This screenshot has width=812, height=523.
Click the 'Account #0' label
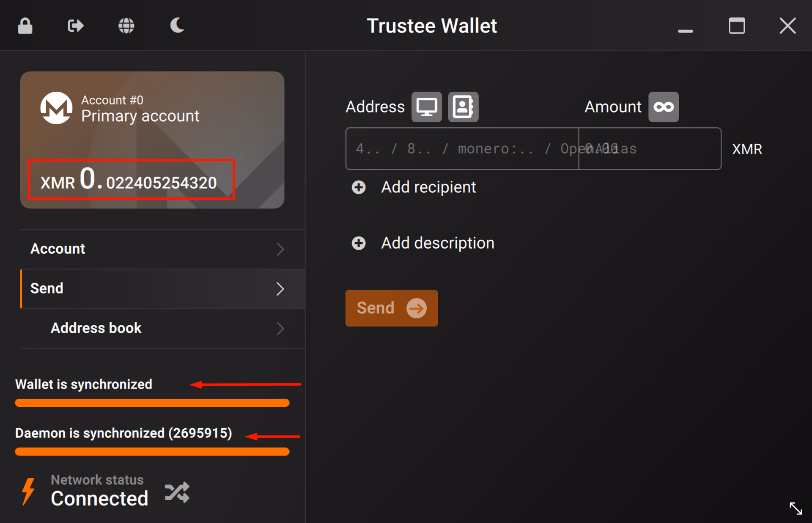pyautogui.click(x=112, y=100)
